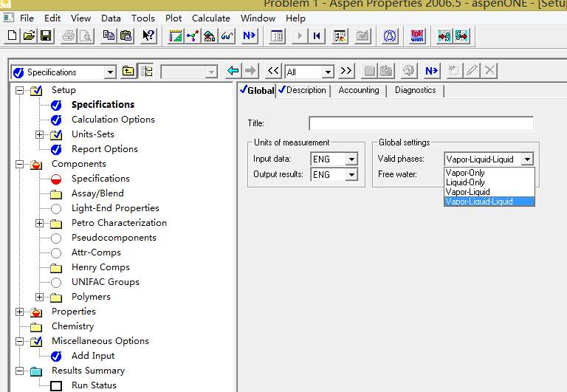Screen dimensions: 567x392
Task: Click the teal-red arrow export icon at toolbar end
Action: coord(461,35)
